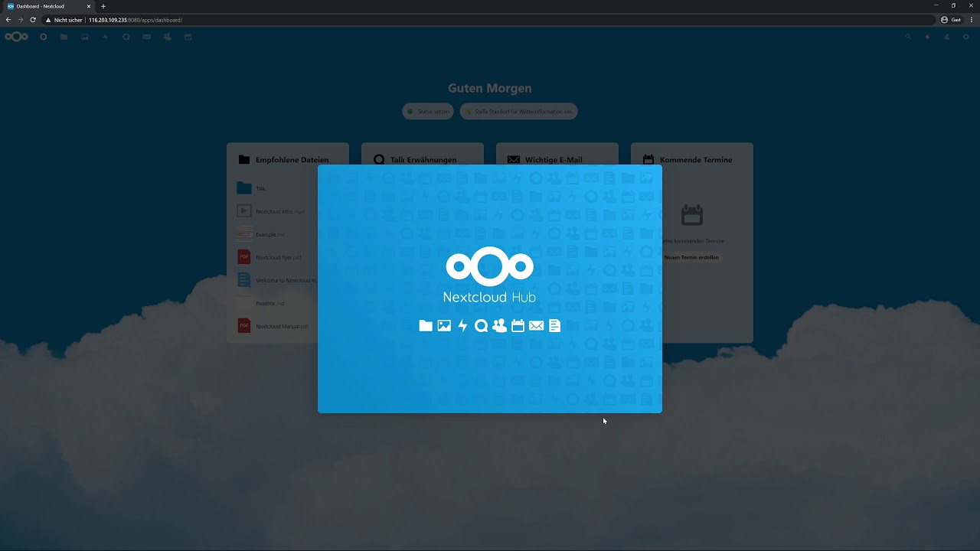Click 'Kommende Termine' widget heading
This screenshot has width=980, height=551.
pyautogui.click(x=696, y=160)
